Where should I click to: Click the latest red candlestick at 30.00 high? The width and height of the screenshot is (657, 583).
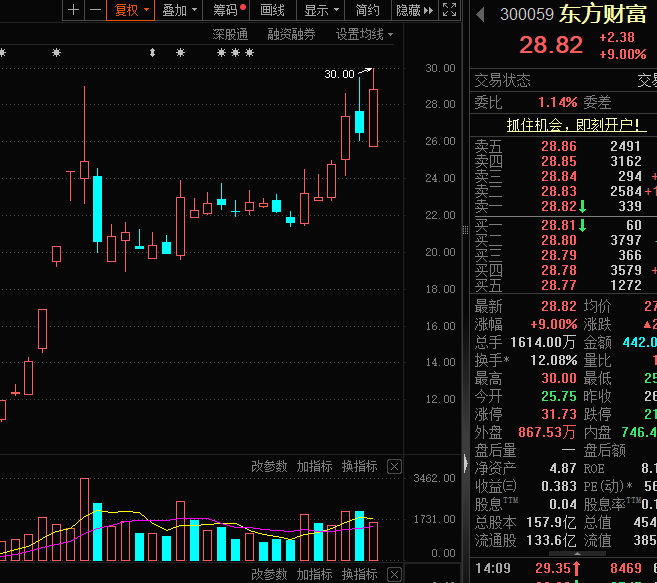point(373,118)
